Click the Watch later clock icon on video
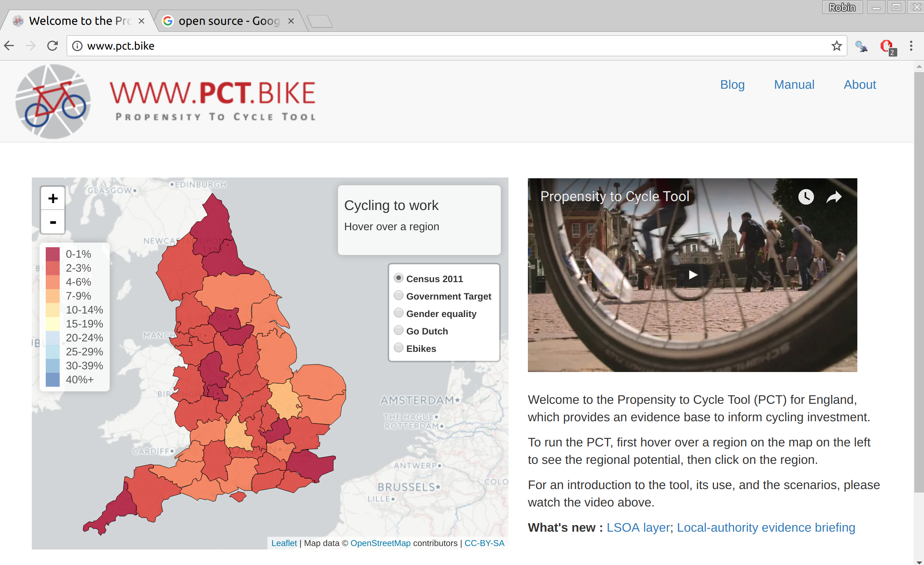The image size is (924, 565). point(806,197)
